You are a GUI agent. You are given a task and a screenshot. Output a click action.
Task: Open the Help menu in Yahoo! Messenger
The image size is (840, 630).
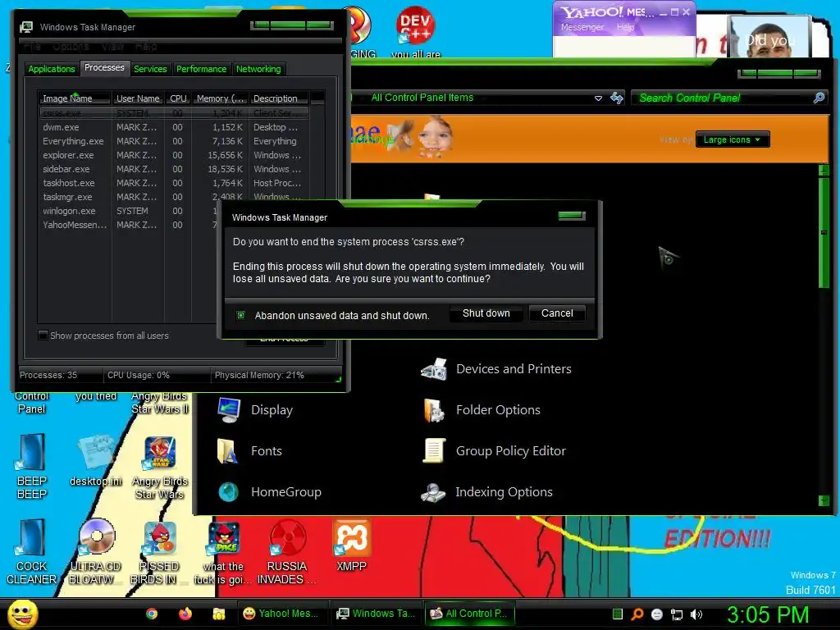(x=625, y=27)
